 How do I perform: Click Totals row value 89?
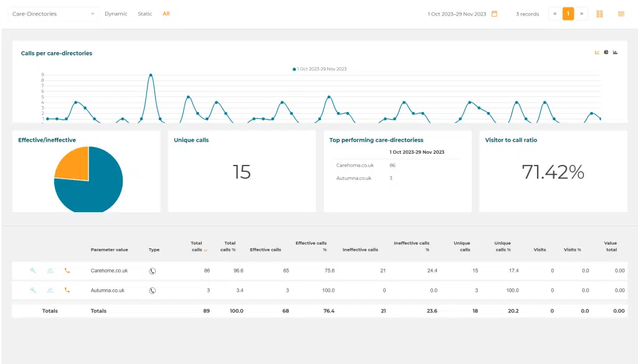(207, 310)
